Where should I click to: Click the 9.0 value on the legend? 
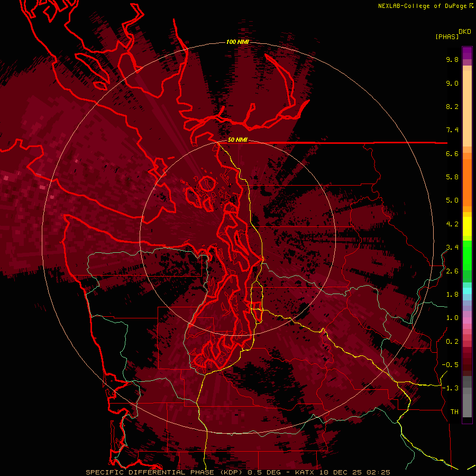(452, 84)
